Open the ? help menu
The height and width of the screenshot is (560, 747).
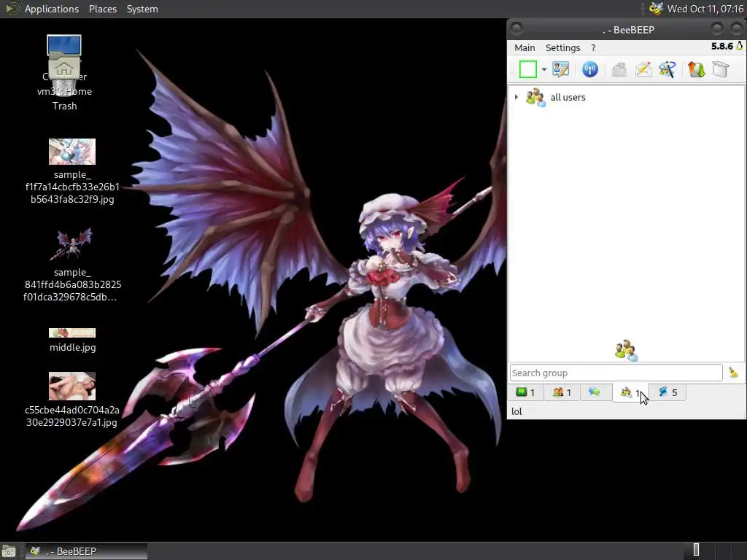tap(593, 47)
